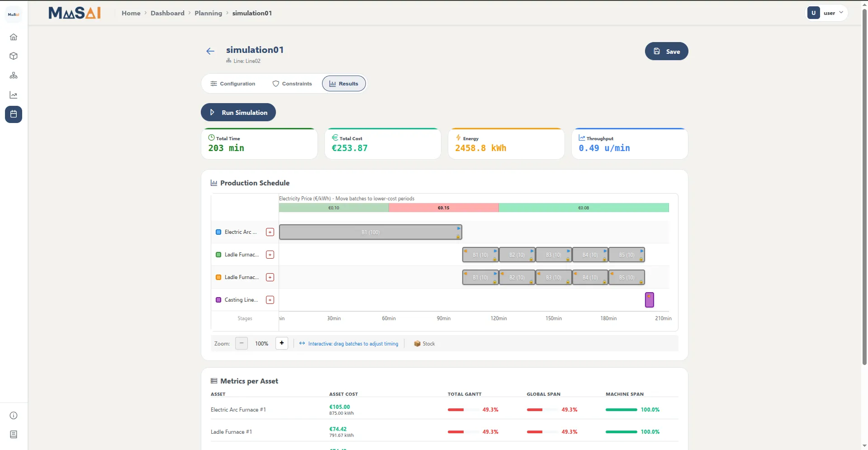The height and width of the screenshot is (450, 868).
Task: Open the user account dropdown
Action: [x=826, y=13]
